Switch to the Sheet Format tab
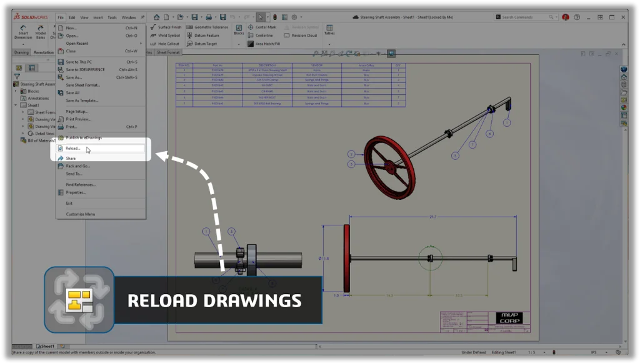 168,52
